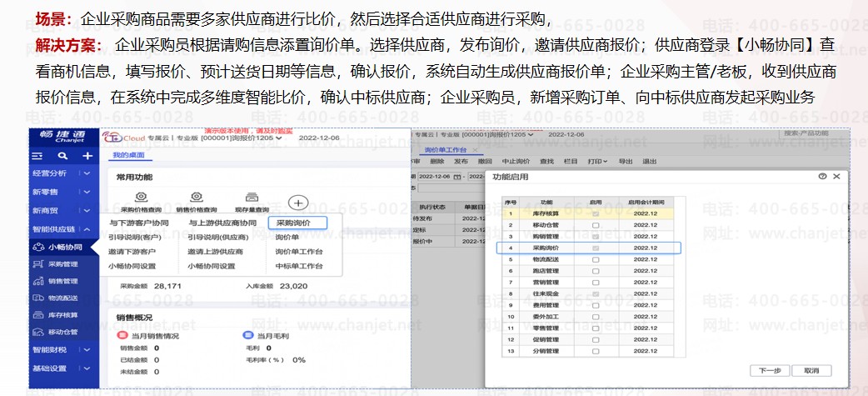Click the blue 当月毛利 icon
This screenshot has width=868, height=396.
[x=248, y=336]
